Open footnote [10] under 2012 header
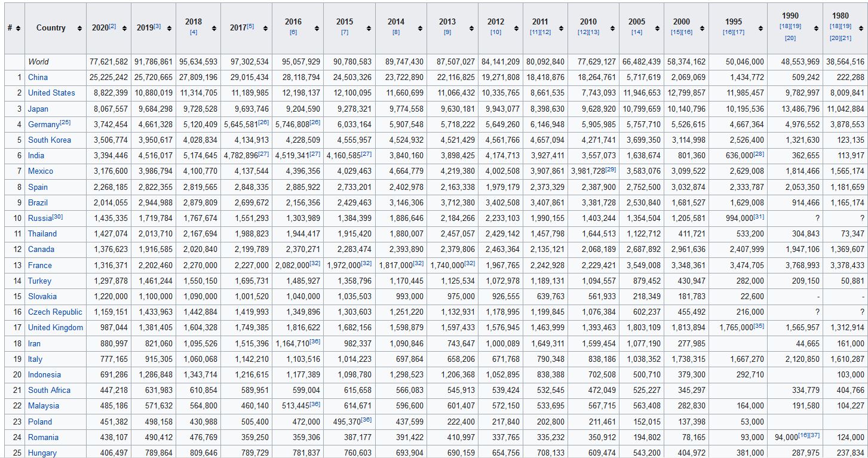Image resolution: width=868 pixels, height=458 pixels. pyautogui.click(x=496, y=32)
